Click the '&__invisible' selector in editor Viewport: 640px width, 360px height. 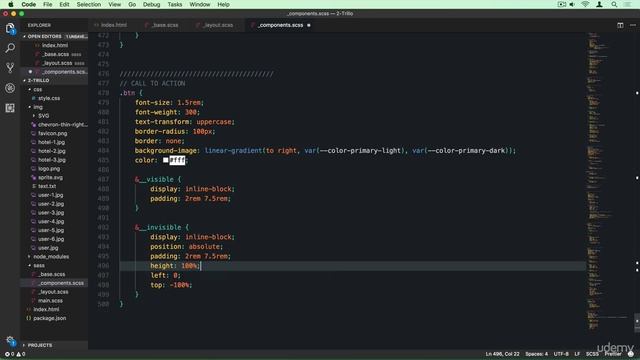click(158, 227)
